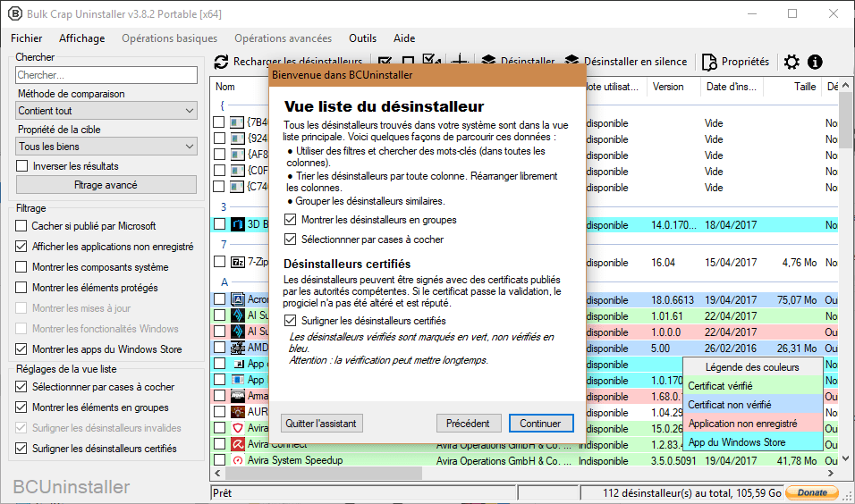Click Continuer in the wizard

540,424
